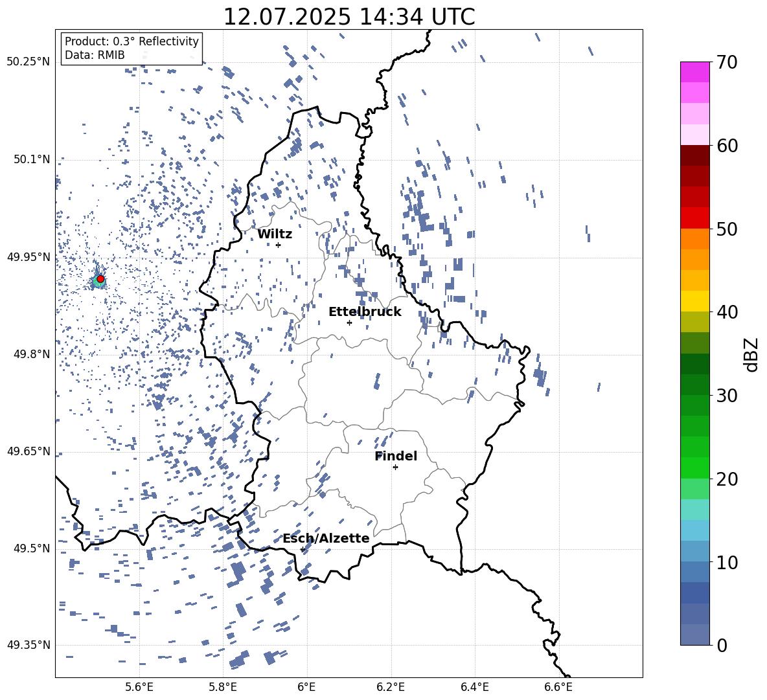Click the longitude label 6.4°E

click(x=474, y=687)
